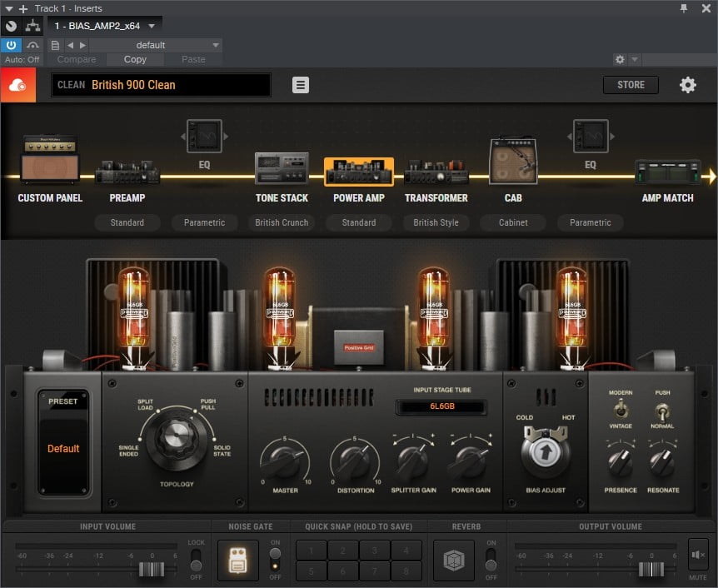This screenshot has height=588, width=718.
Task: Open the Input Stage Tube 6L6GB selector
Action: tap(442, 406)
